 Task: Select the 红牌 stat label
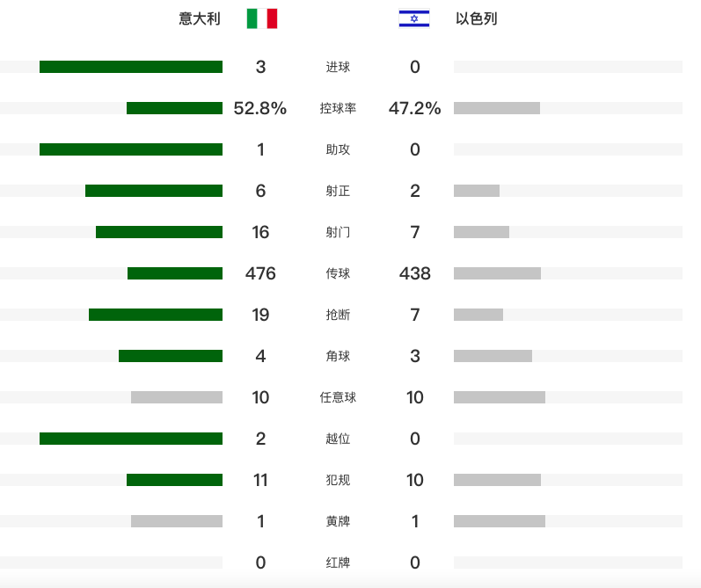338,563
